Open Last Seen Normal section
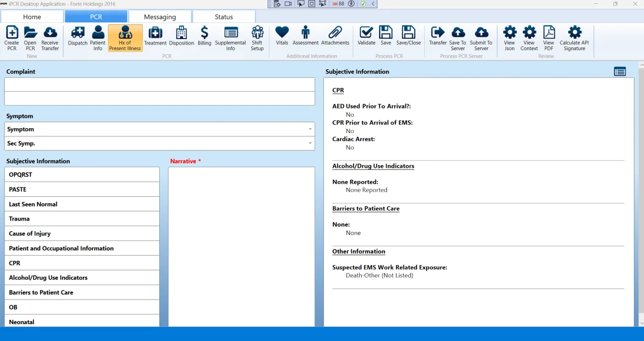 point(82,204)
